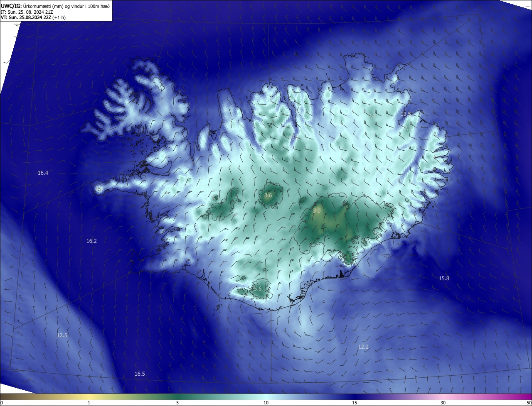Click the '0' label on the color scale
The image size is (532, 406).
pyautogui.click(x=2, y=403)
